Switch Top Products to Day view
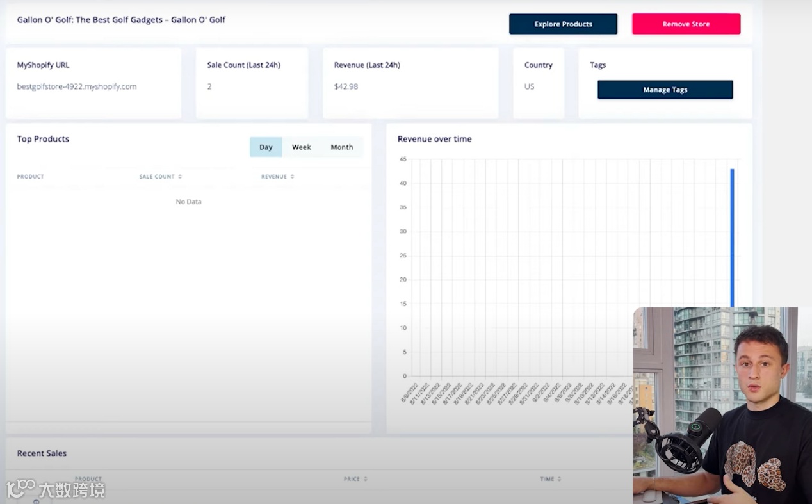The width and height of the screenshot is (812, 504). (x=266, y=147)
